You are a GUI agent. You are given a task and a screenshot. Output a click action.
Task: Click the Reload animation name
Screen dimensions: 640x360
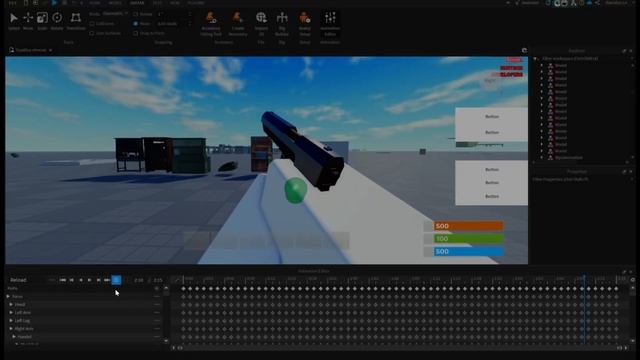18,280
